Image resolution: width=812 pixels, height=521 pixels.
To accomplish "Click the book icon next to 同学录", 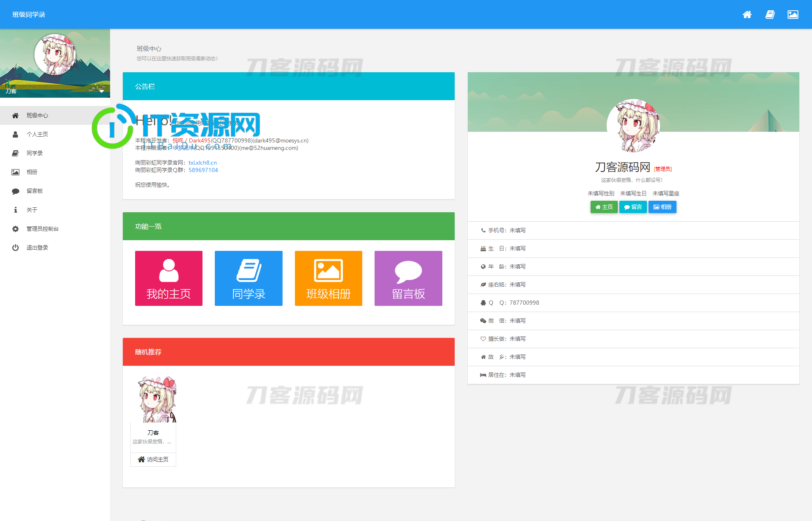I will click(x=15, y=153).
